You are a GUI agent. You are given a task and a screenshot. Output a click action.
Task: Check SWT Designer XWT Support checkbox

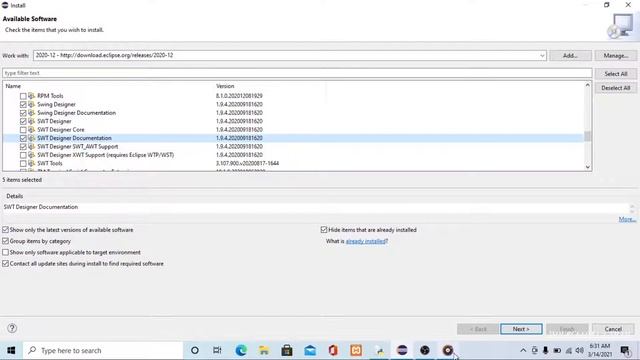point(23,155)
